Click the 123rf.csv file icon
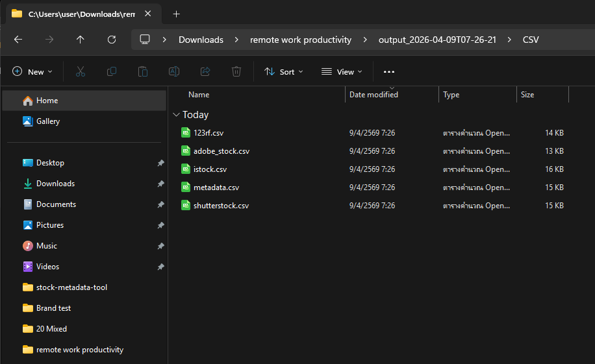Image resolution: width=595 pixels, height=364 pixels. [186, 133]
